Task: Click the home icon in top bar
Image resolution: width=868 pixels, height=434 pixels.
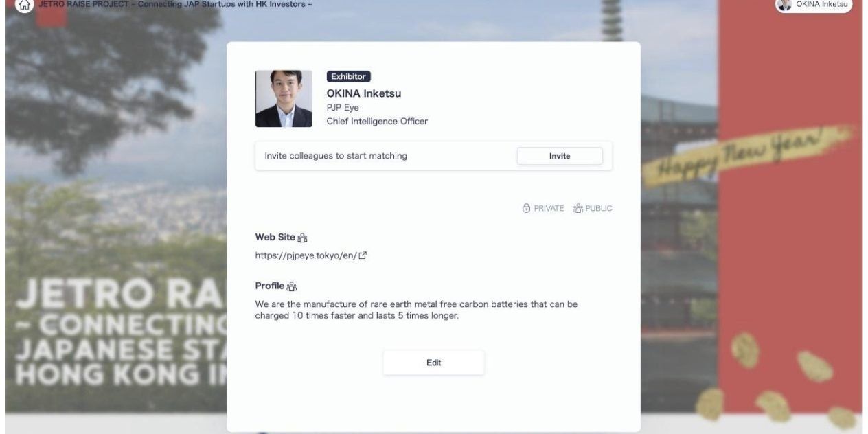Action: (24, 5)
